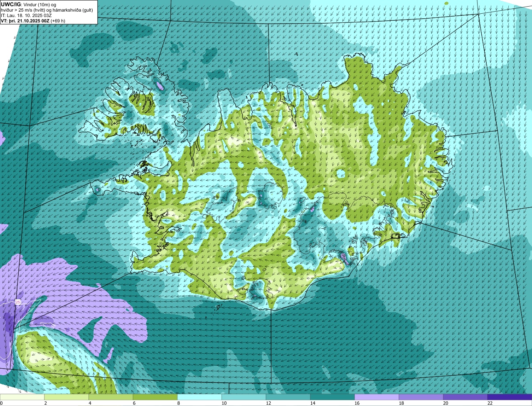Click the legend scale label "20"
532x406 pixels.
tap(446, 403)
